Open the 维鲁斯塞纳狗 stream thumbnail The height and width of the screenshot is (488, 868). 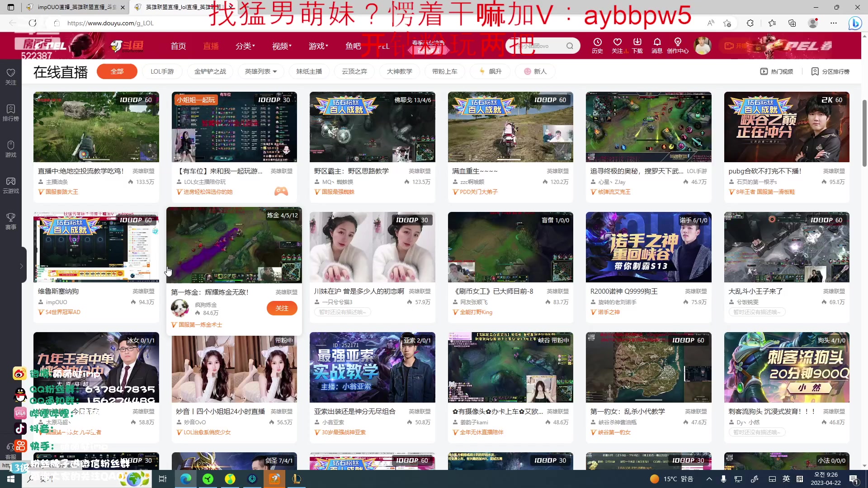coord(96,247)
